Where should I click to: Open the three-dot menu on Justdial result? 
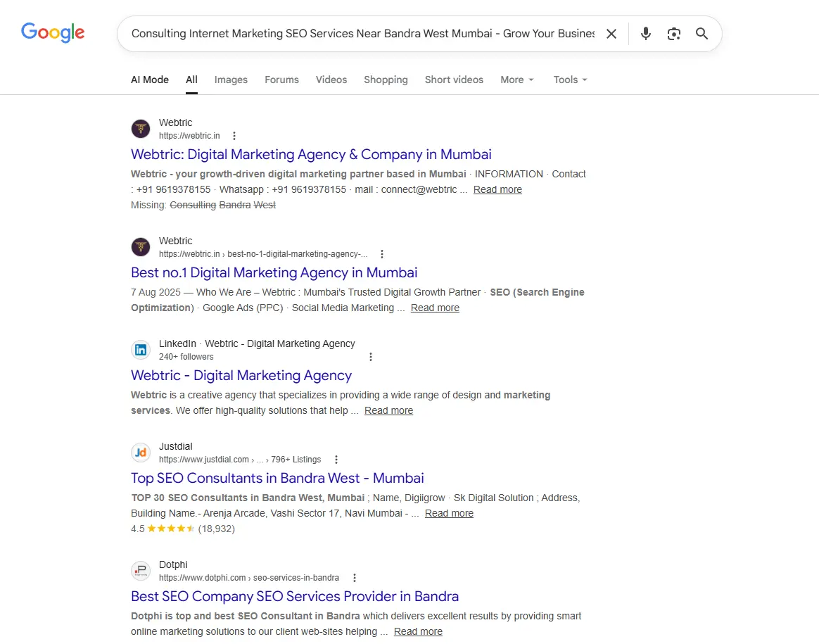[336, 459]
